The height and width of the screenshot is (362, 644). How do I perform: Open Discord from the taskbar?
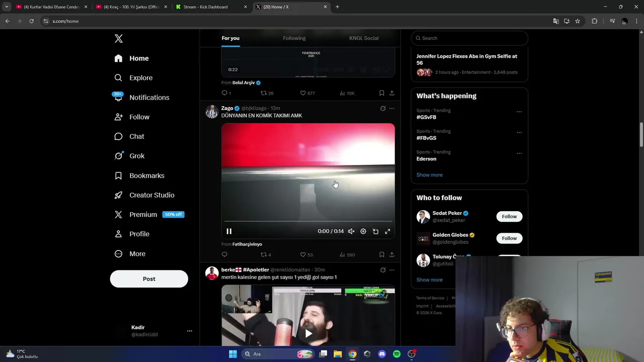coord(382,354)
